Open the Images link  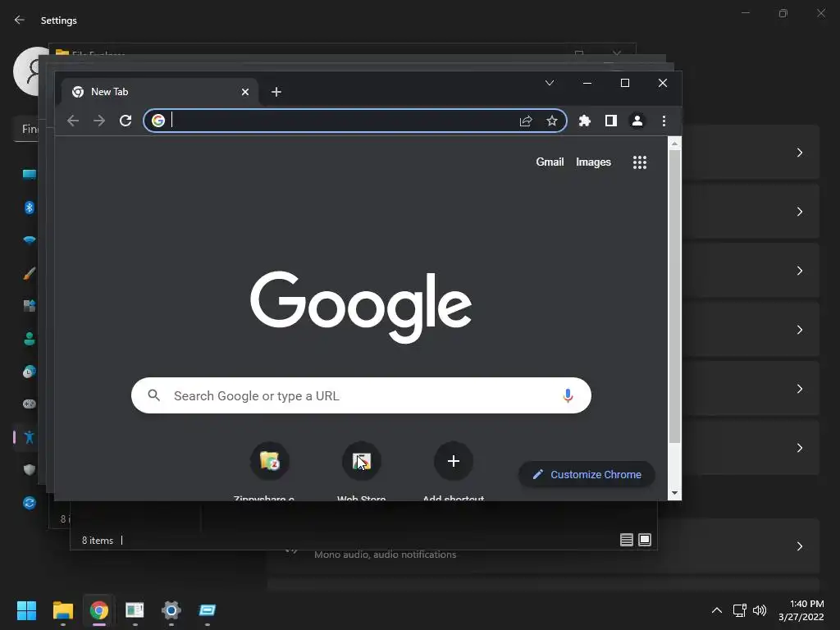pos(593,162)
